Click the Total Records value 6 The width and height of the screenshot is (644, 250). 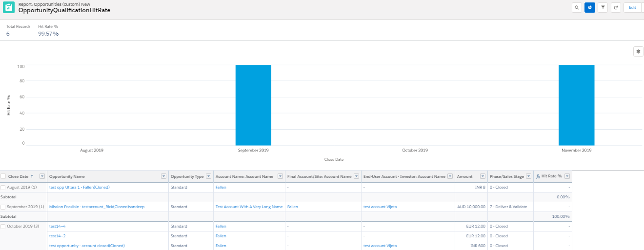coord(8,34)
